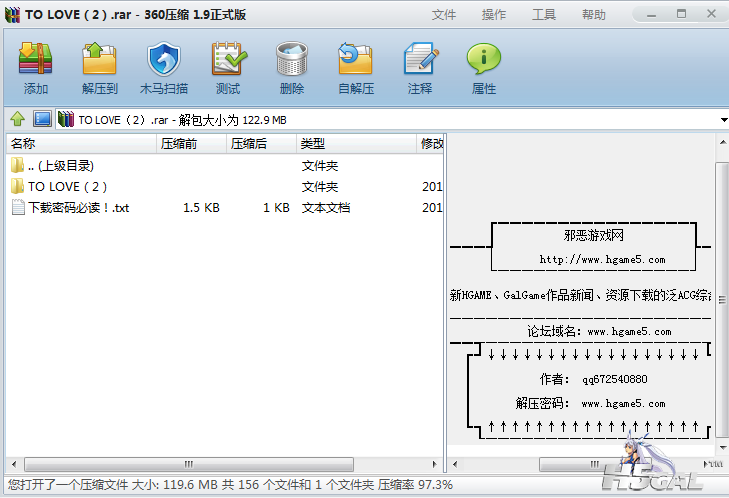
Task: Click the 自解压 self-extract icon
Action: (x=355, y=59)
